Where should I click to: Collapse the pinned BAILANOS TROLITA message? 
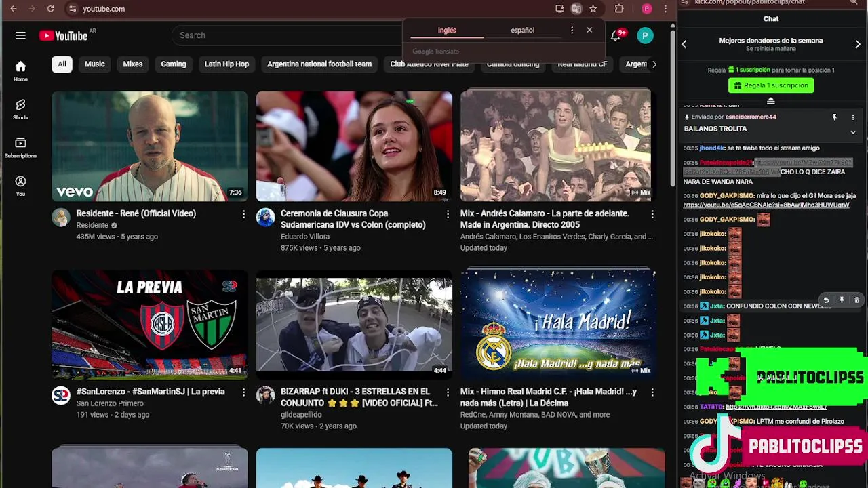(853, 132)
